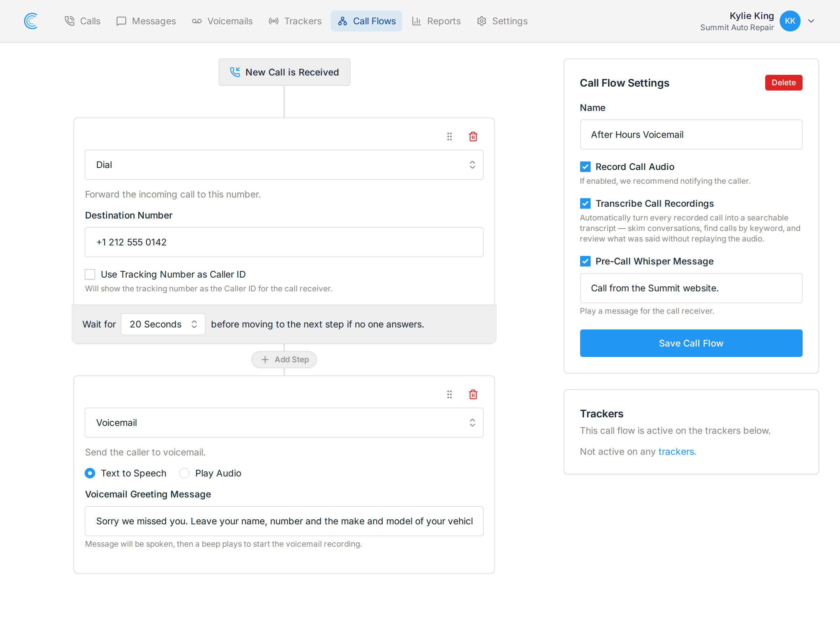Select the Play Audio option
Image resolution: width=840 pixels, height=630 pixels.
tap(184, 473)
